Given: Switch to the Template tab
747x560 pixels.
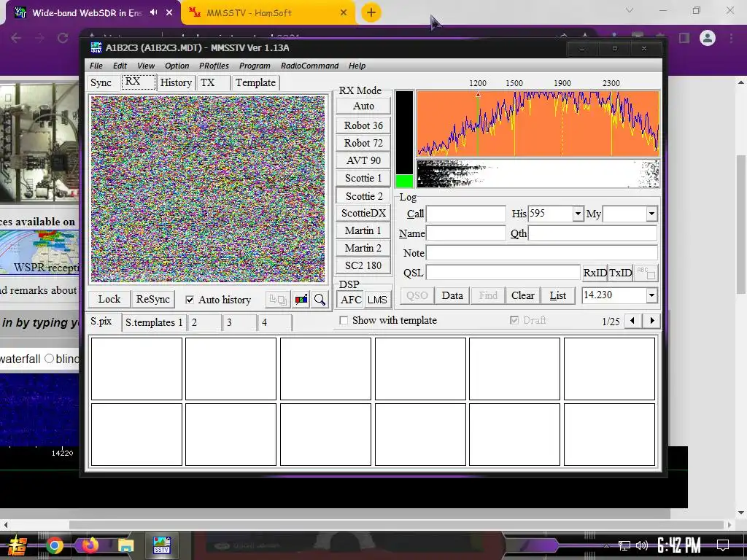Looking at the screenshot, I should click(x=256, y=82).
